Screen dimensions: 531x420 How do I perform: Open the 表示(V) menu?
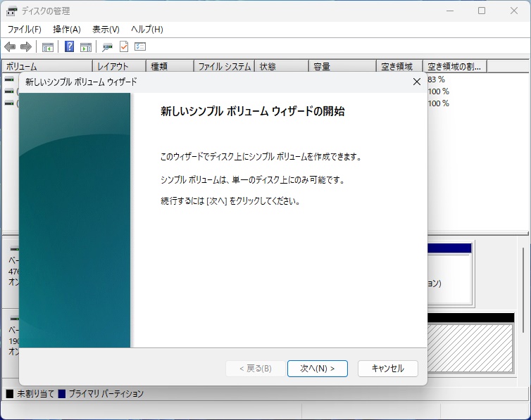(x=106, y=30)
